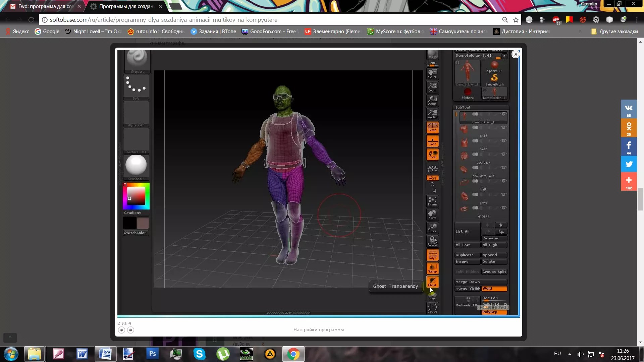Toggle Persp perspective mode
Screen dimensions: 644x362
433,126
